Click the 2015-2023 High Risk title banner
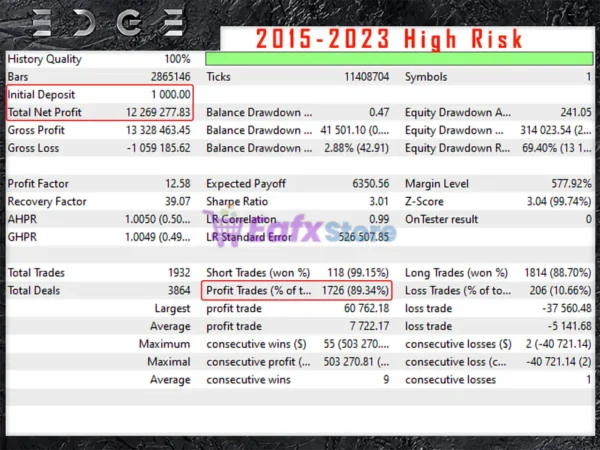 coord(390,39)
